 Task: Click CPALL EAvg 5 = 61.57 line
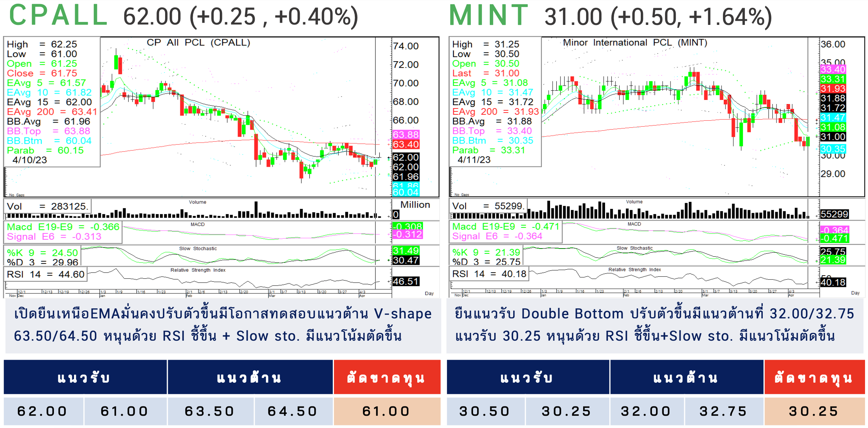click(x=46, y=83)
